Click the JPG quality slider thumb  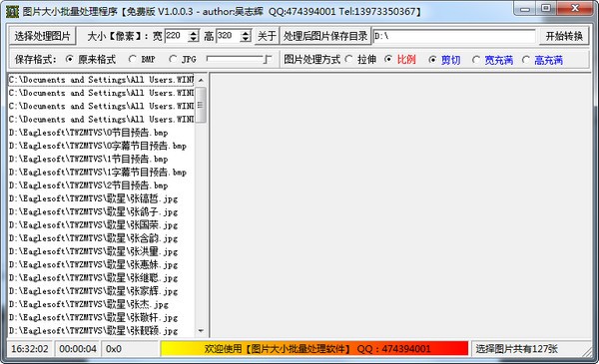[x=267, y=59]
